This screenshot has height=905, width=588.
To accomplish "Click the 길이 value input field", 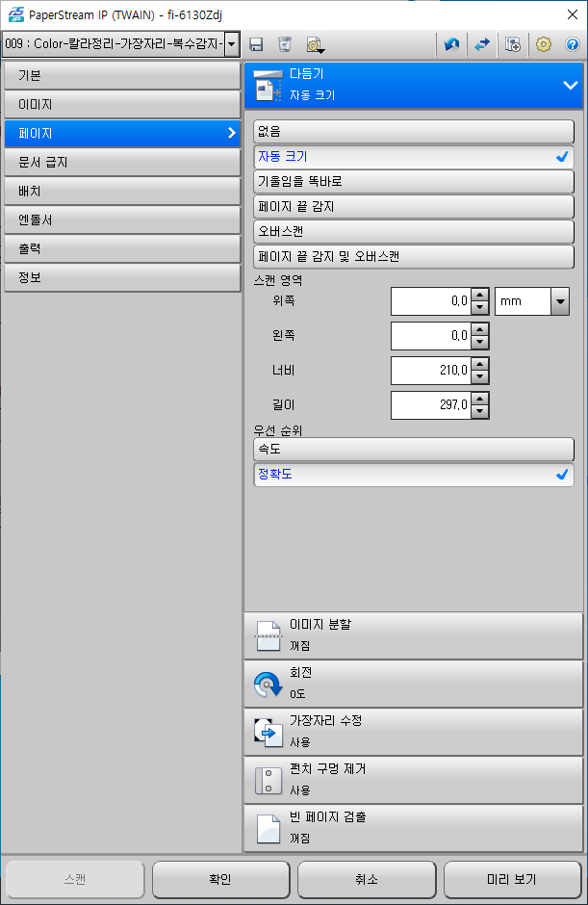I will tap(431, 405).
